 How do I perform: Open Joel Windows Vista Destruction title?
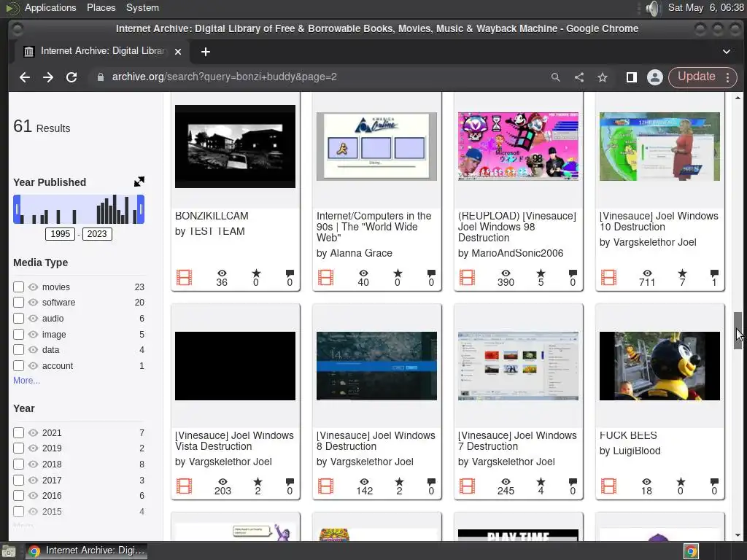point(234,441)
